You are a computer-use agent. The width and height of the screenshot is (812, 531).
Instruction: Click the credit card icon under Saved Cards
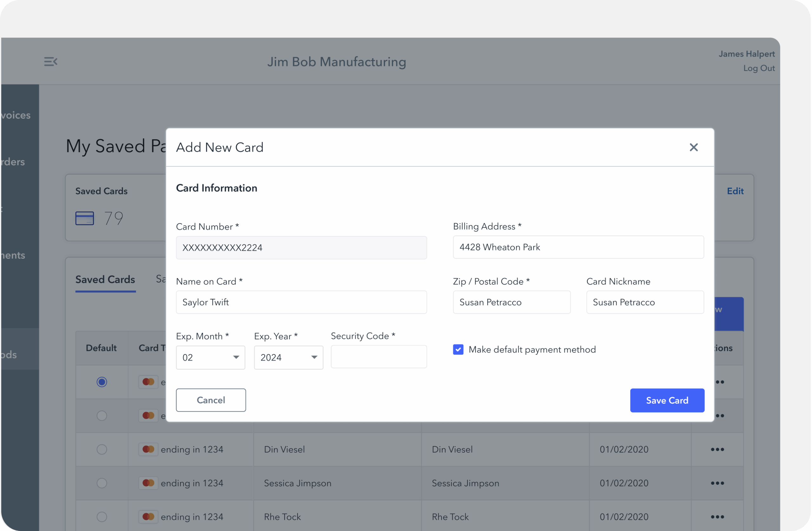pos(85,218)
